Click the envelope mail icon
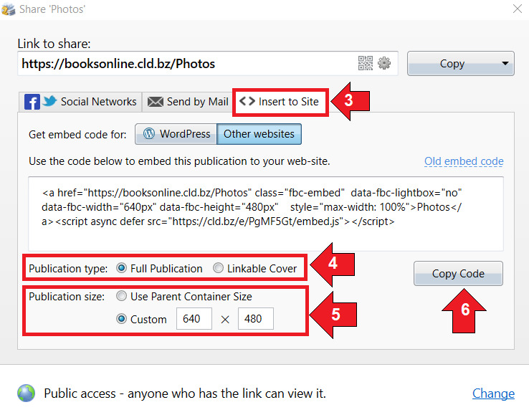The image size is (529, 420). (x=156, y=102)
